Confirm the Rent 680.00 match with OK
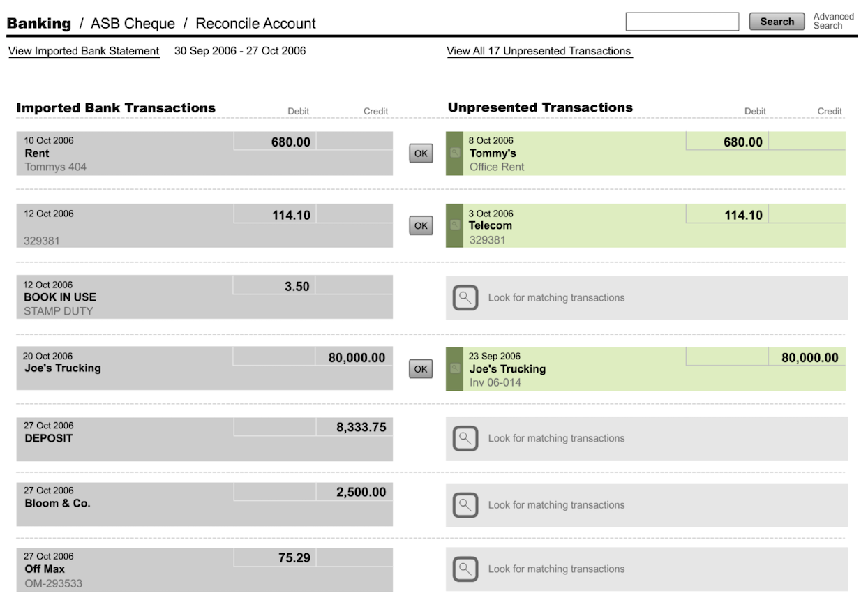The width and height of the screenshot is (868, 614). point(421,153)
